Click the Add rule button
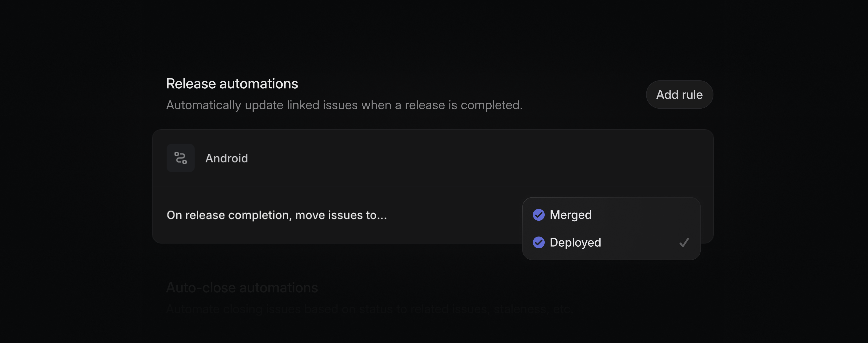The height and width of the screenshot is (343, 868). [679, 95]
